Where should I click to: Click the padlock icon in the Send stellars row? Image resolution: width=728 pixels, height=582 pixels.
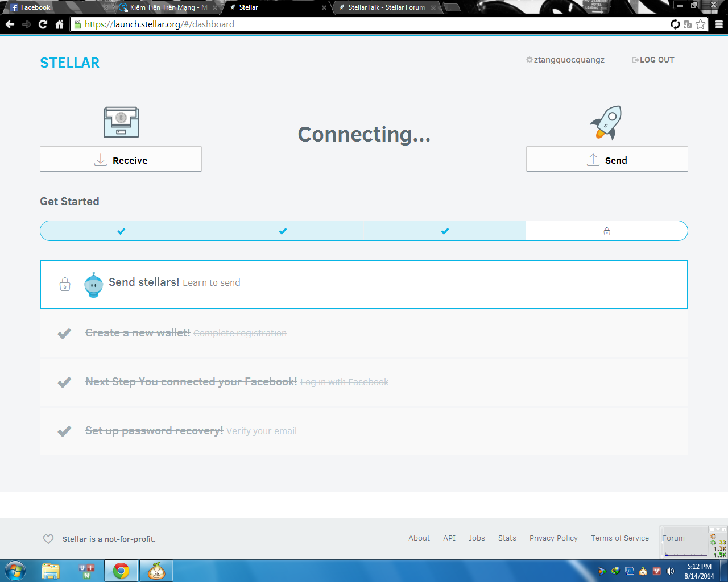[x=65, y=284]
